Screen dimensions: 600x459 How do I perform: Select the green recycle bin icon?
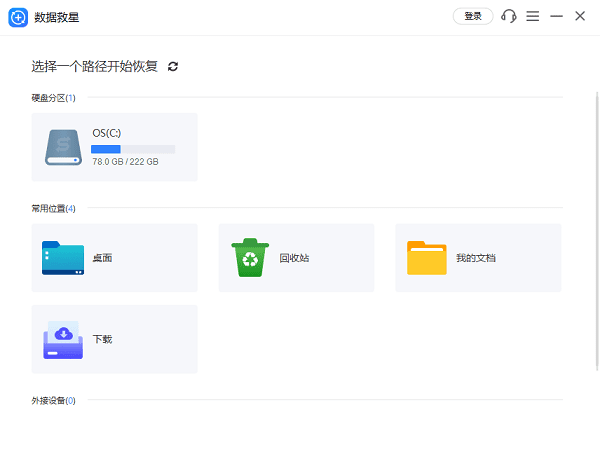[247, 257]
